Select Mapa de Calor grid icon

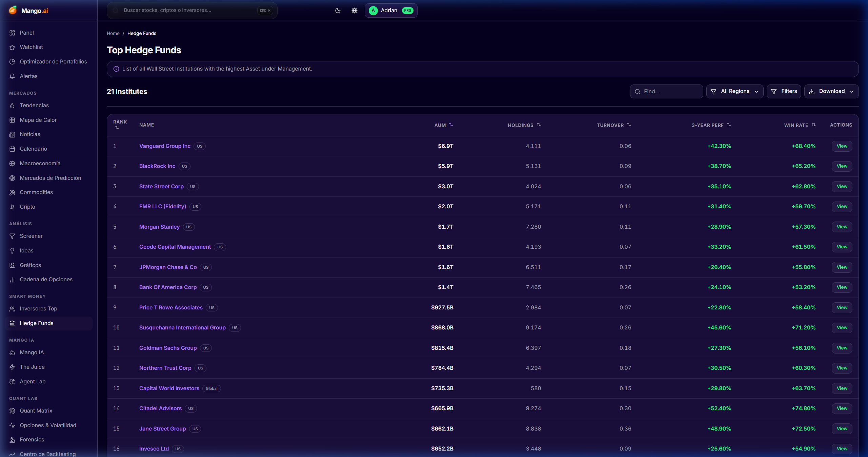pyautogui.click(x=12, y=120)
